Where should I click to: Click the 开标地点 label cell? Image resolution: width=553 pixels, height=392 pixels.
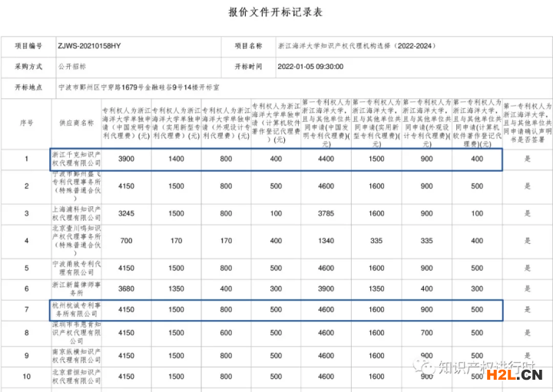tap(28, 87)
